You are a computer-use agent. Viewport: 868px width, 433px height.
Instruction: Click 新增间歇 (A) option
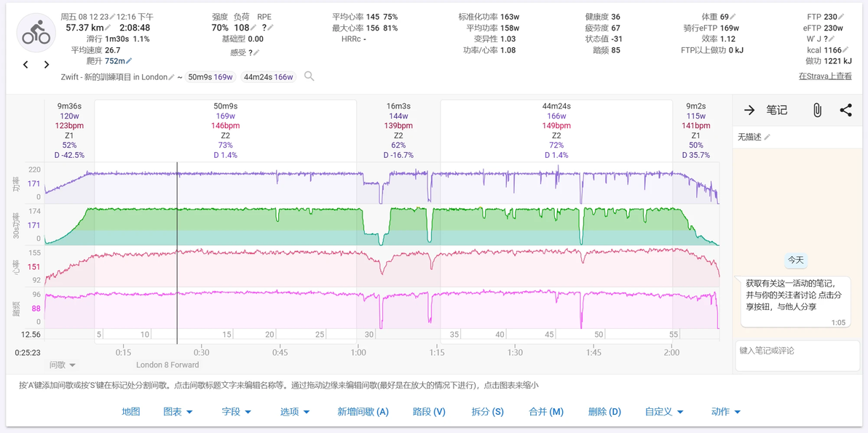(x=363, y=411)
